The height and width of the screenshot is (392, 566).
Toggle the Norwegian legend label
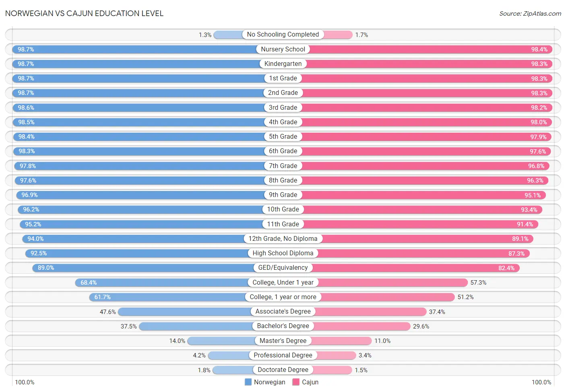click(x=269, y=382)
